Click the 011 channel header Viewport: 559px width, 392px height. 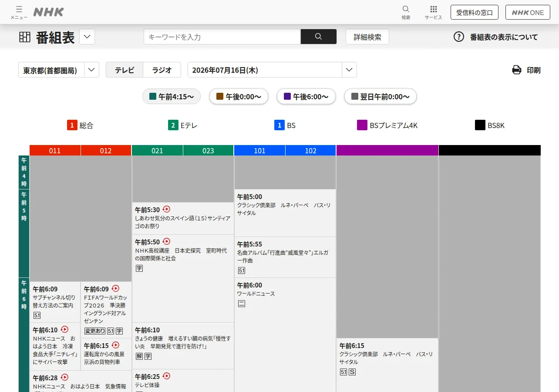pyautogui.click(x=55, y=150)
